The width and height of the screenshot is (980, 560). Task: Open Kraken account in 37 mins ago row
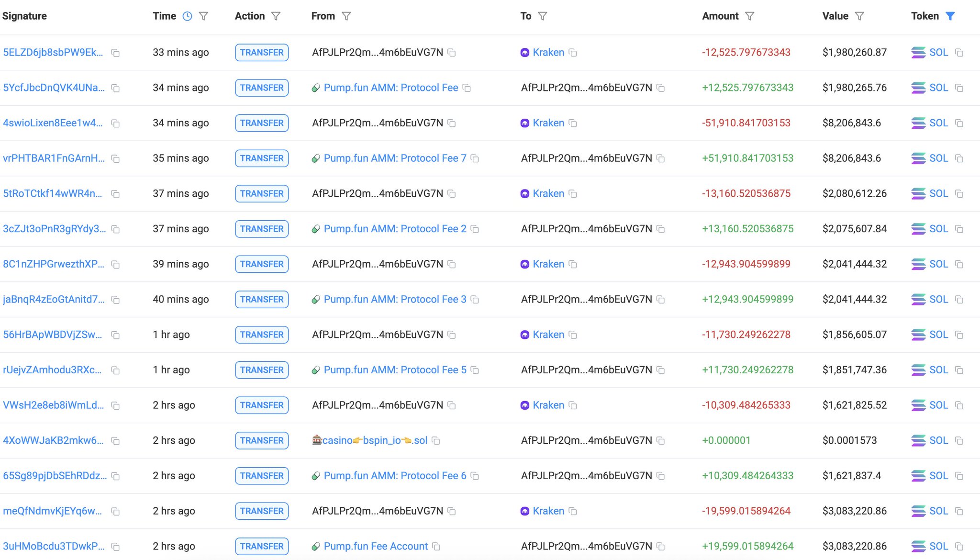pos(548,193)
